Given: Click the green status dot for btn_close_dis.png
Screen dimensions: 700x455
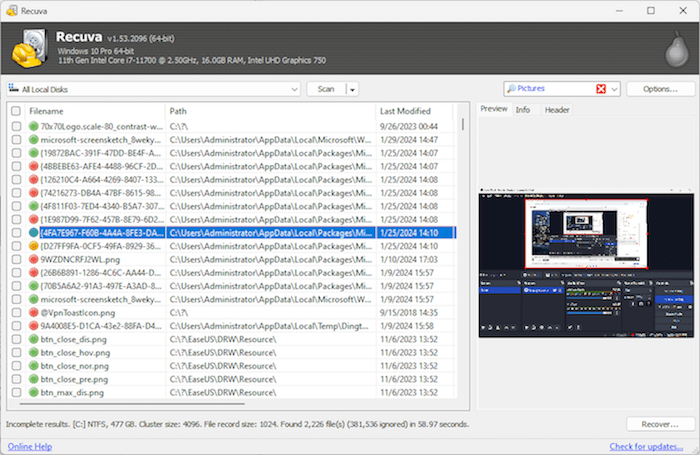Looking at the screenshot, I should [33, 339].
